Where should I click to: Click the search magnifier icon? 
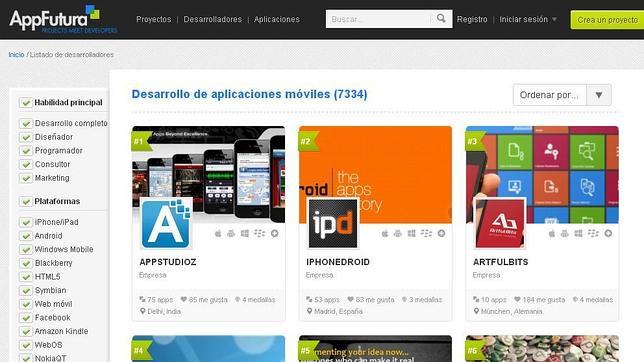tap(441, 18)
